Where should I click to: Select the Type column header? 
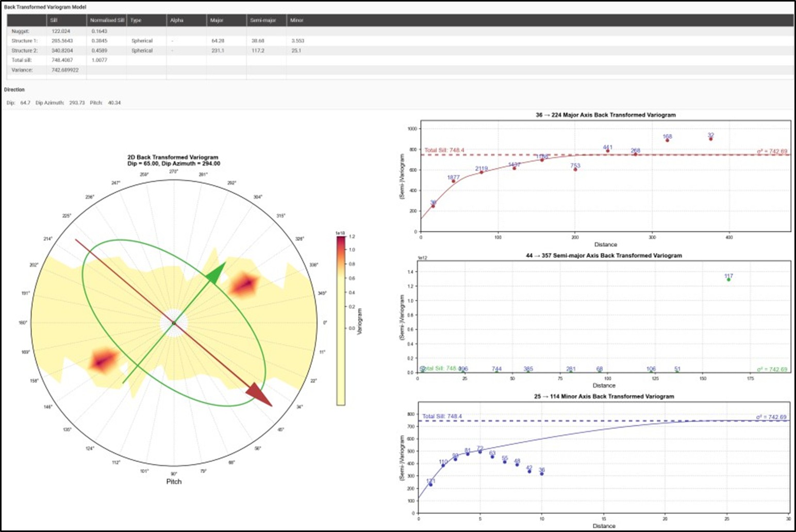coord(136,21)
